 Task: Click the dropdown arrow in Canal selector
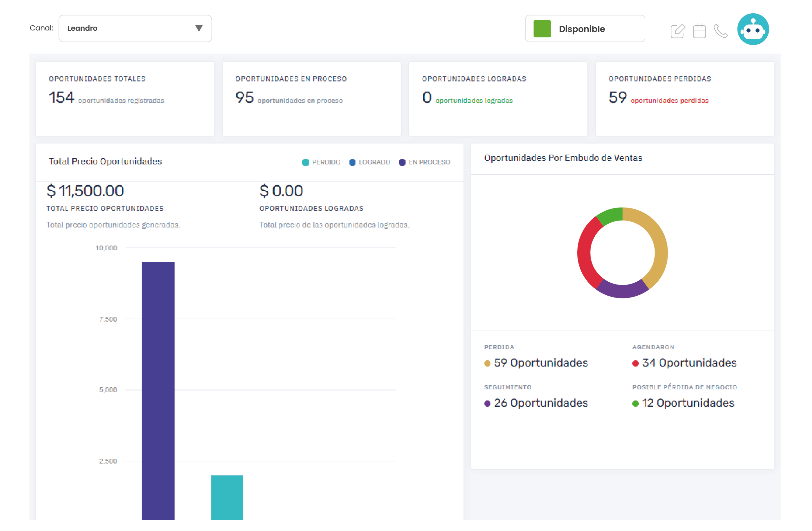point(199,28)
